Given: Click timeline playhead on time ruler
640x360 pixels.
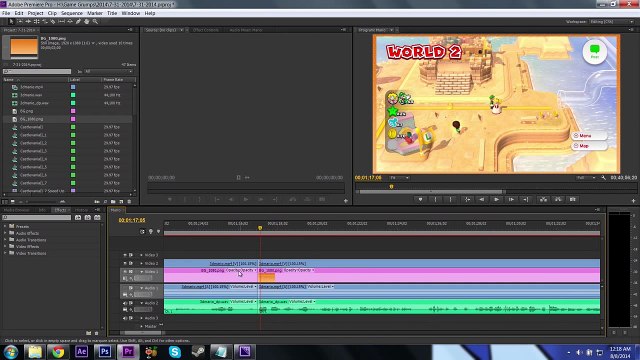Looking at the screenshot, I should (x=260, y=228).
